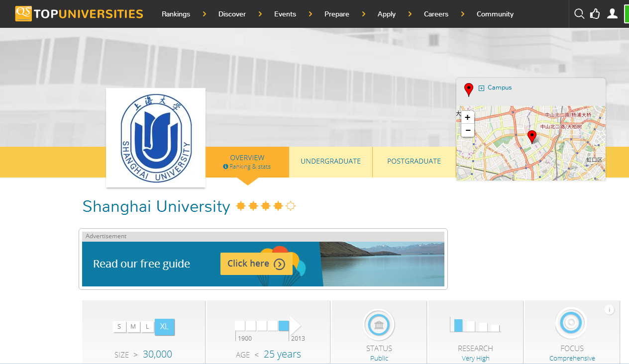Open the Careers menu

tap(436, 14)
